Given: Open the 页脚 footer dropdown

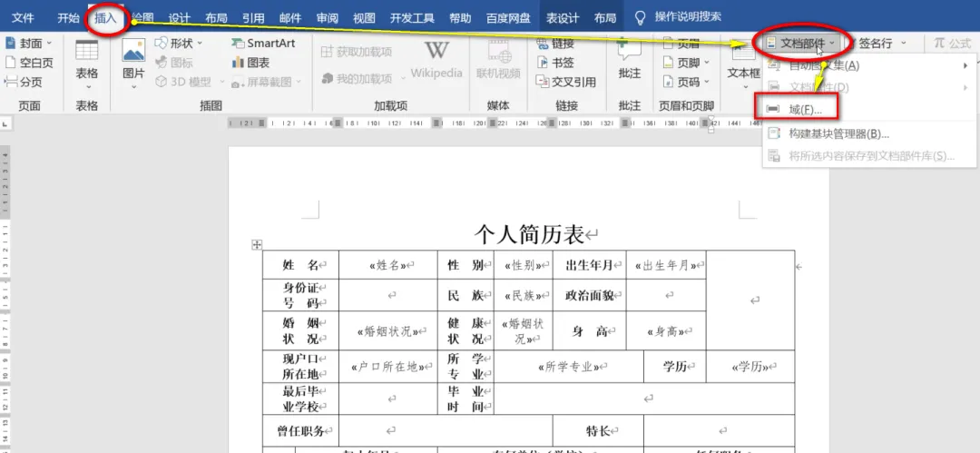Looking at the screenshot, I should tap(686, 63).
